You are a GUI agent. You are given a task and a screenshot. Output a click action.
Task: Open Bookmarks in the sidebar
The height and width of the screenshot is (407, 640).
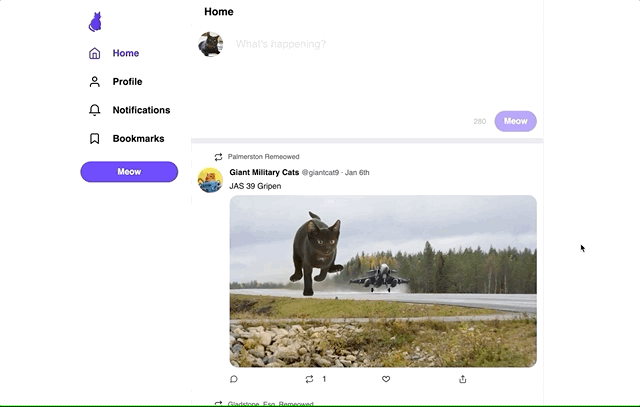[138, 139]
